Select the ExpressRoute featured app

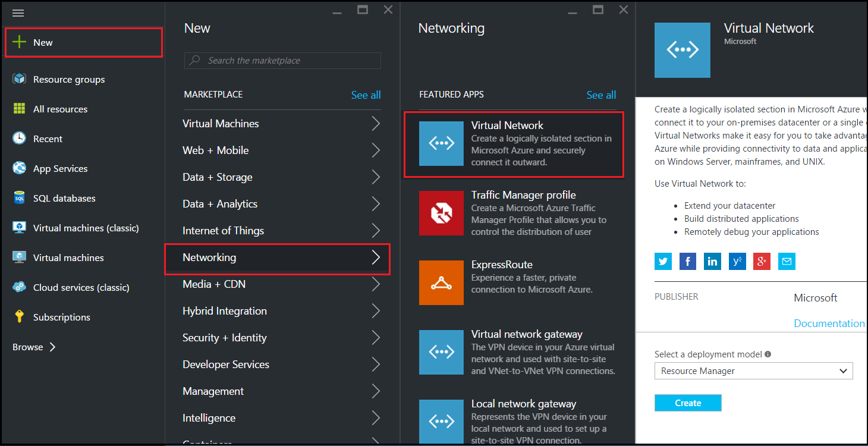[517, 282]
